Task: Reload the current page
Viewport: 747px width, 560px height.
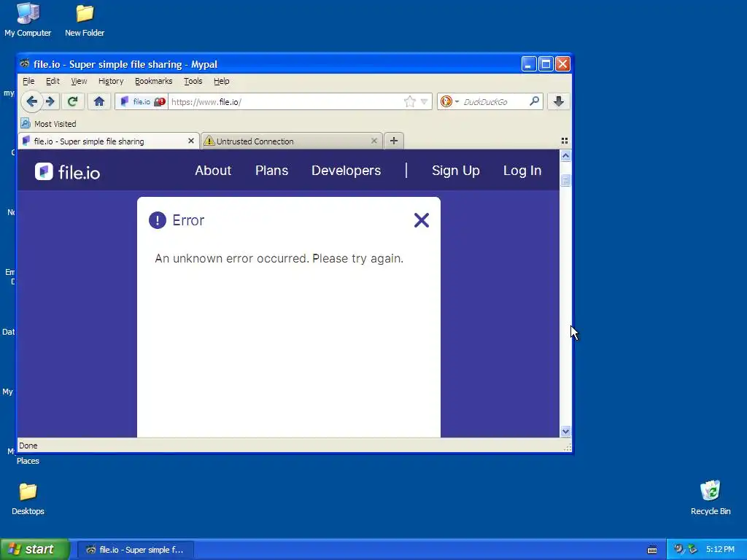Action: pos(72,101)
